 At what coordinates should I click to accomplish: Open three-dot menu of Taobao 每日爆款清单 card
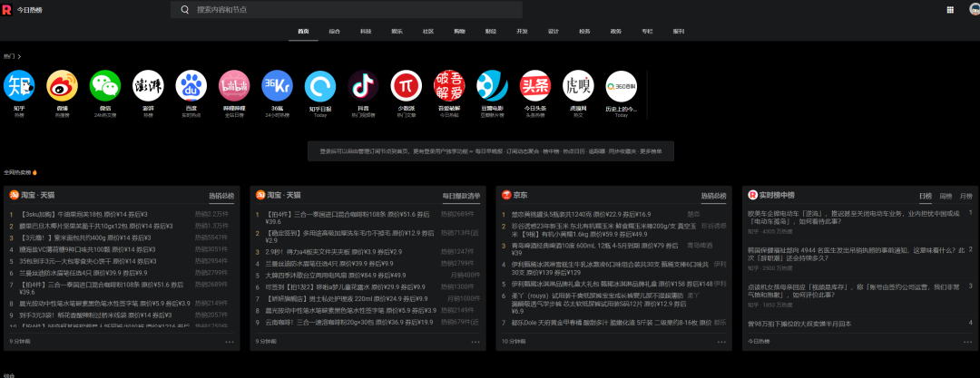click(475, 342)
